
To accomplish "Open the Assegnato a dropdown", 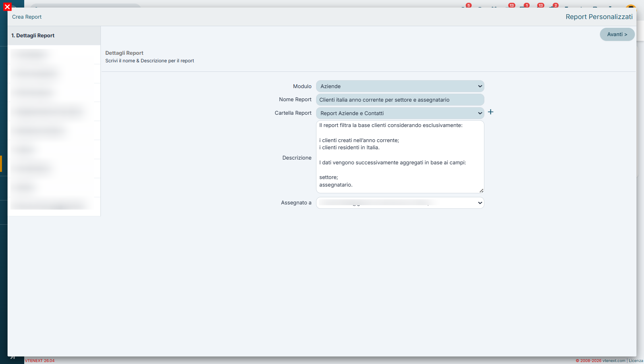I will pos(400,203).
